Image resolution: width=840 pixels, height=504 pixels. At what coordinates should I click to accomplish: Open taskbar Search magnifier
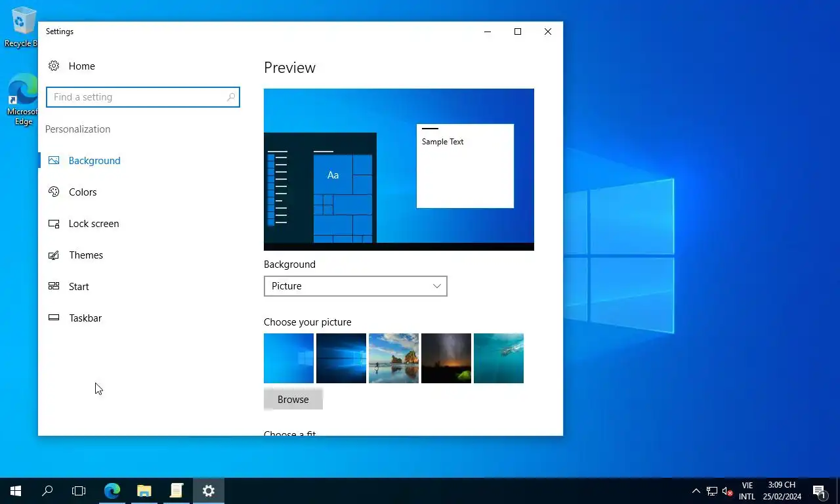pyautogui.click(x=47, y=491)
